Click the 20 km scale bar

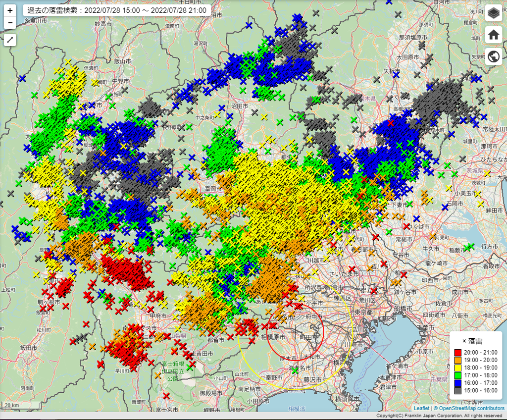click(20, 405)
